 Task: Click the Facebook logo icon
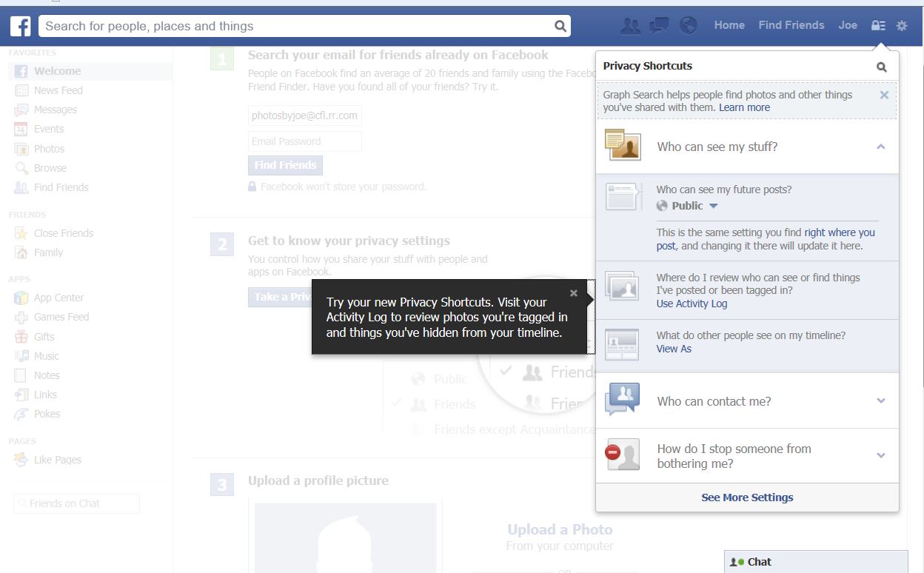point(20,27)
